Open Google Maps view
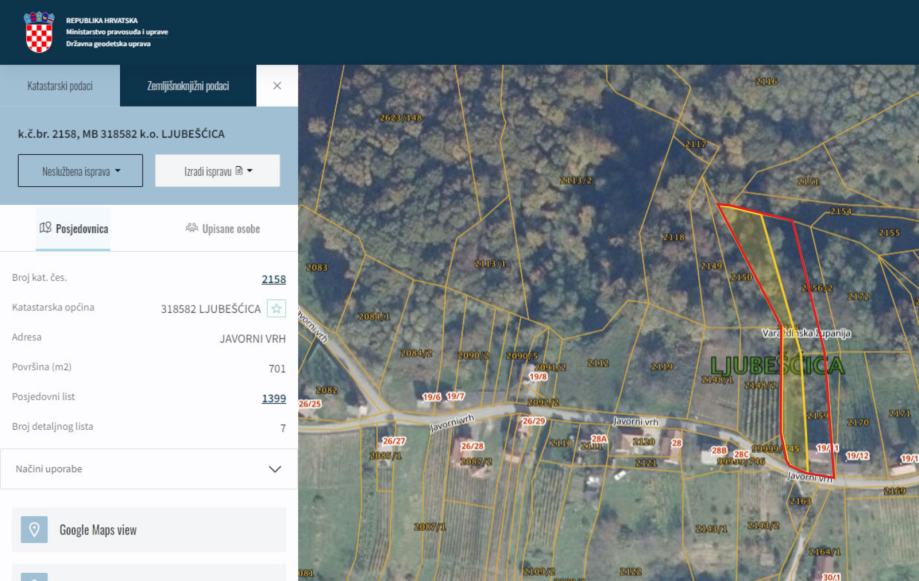 coord(149,530)
